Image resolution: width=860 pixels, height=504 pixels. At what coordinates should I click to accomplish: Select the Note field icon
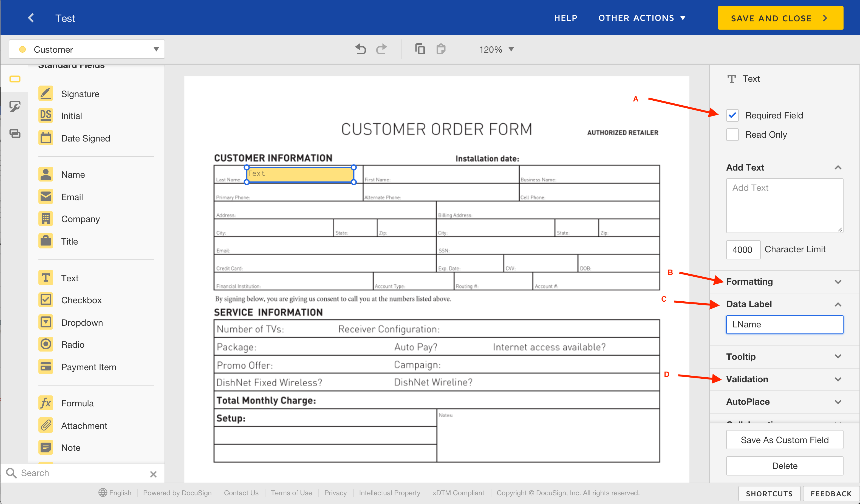coord(46,447)
